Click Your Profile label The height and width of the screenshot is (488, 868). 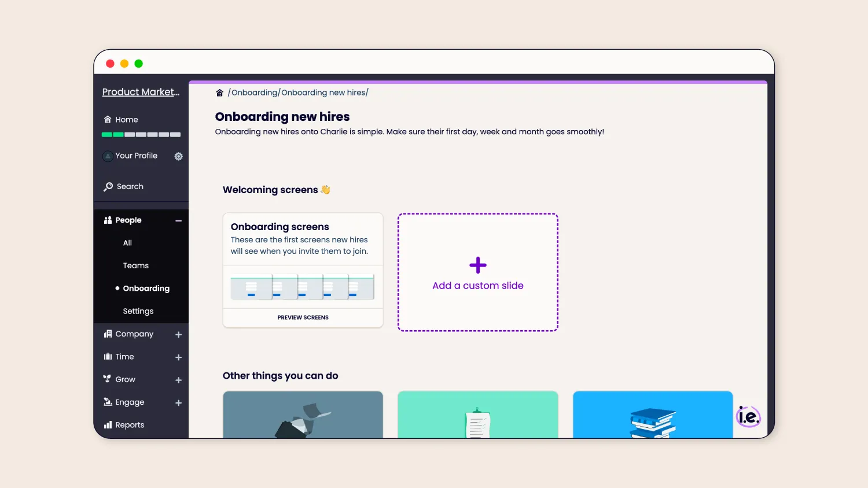(136, 156)
